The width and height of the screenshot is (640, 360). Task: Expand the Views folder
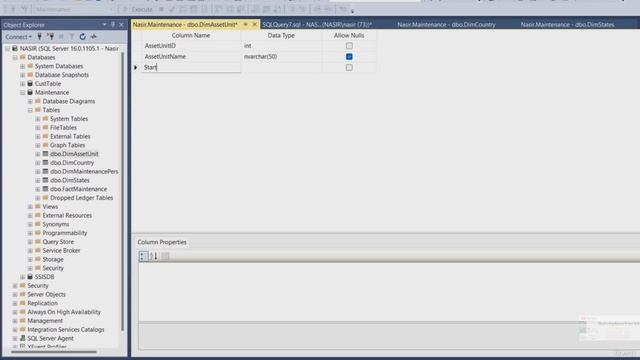[30, 207]
